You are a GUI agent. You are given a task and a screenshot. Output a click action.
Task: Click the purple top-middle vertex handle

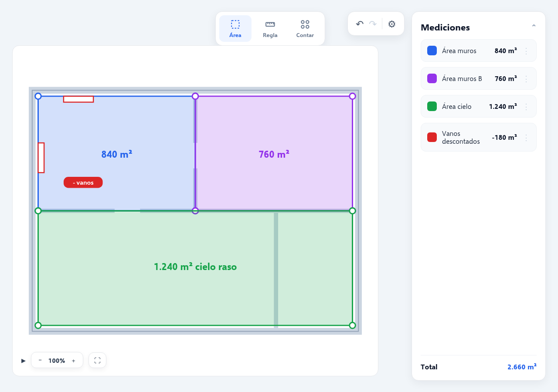(x=195, y=96)
